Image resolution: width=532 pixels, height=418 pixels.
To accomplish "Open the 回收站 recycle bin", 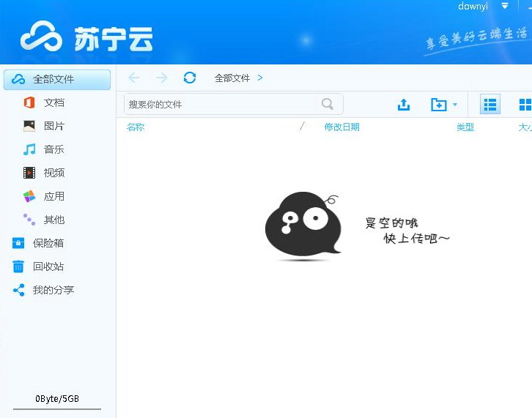I will 48,266.
